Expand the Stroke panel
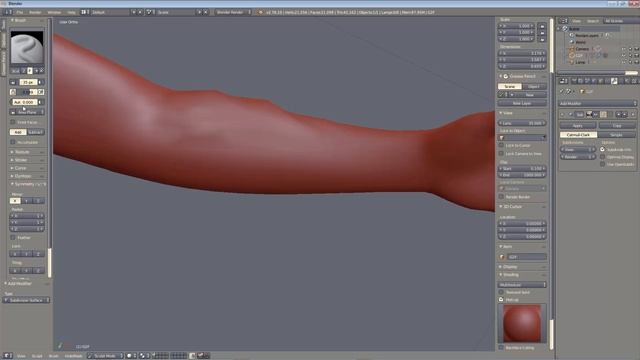 [x=21, y=160]
